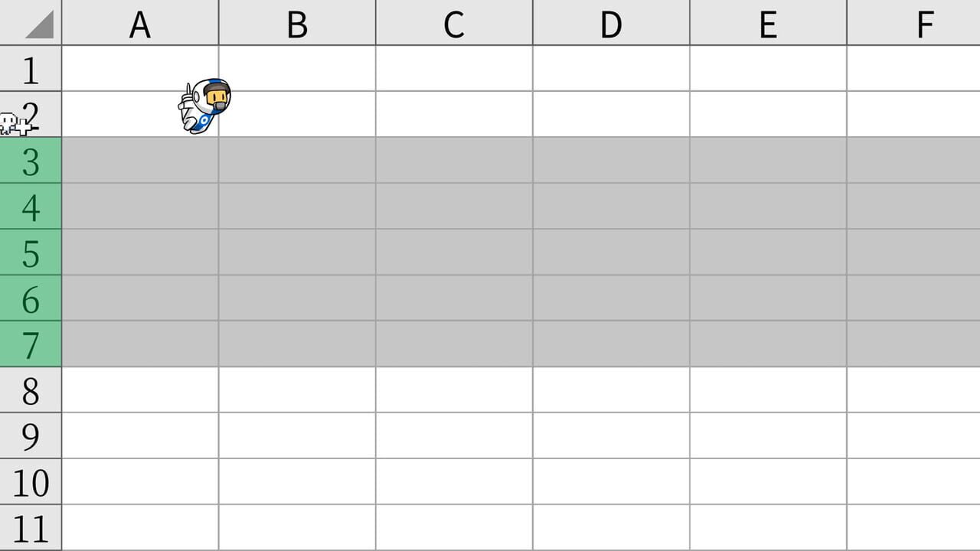Select row 8 header

(x=31, y=390)
